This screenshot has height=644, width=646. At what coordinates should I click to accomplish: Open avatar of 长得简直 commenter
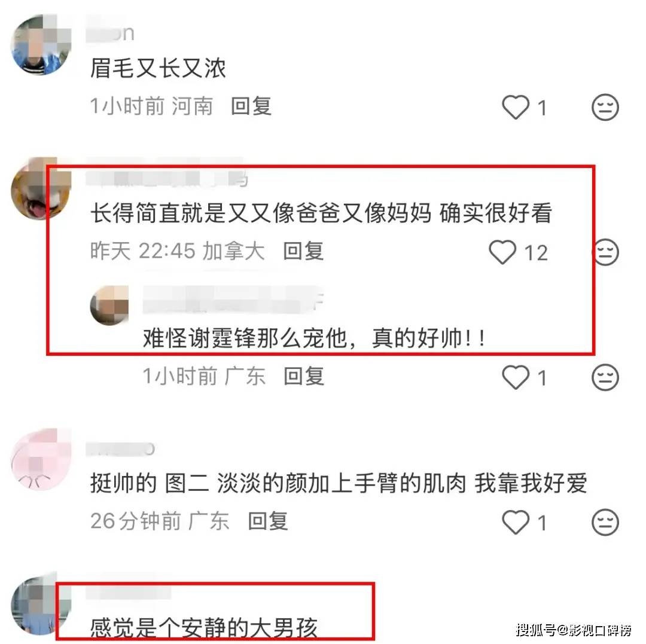(41, 188)
